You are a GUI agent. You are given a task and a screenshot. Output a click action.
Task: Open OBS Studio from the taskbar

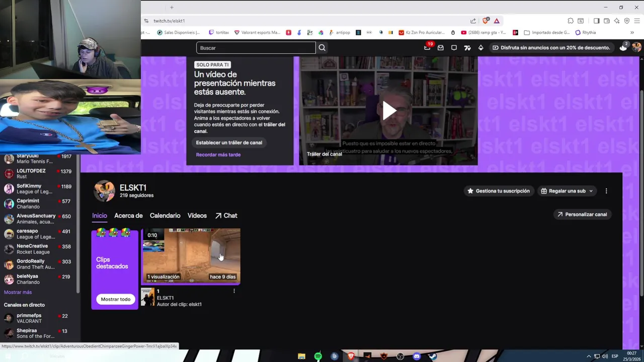tap(400, 356)
